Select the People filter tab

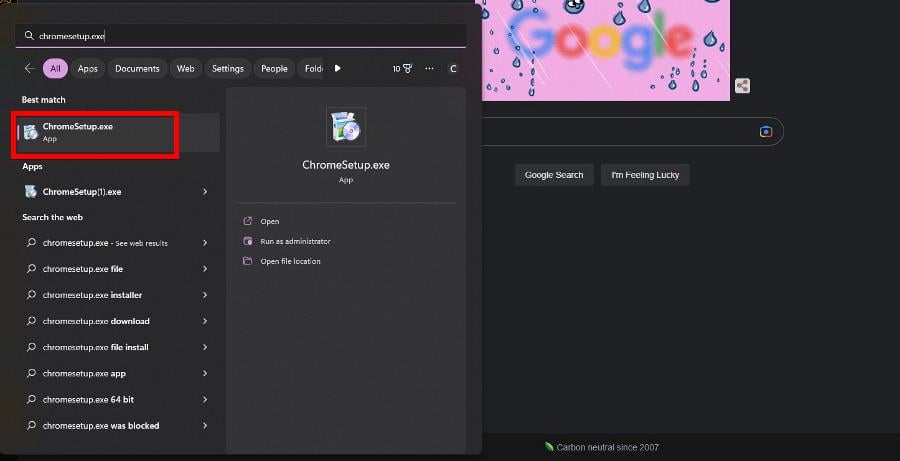[274, 68]
